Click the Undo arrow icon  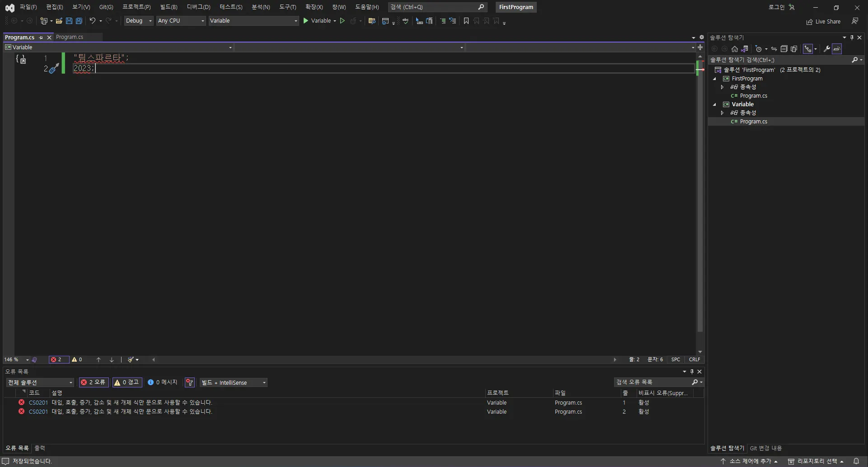(92, 21)
